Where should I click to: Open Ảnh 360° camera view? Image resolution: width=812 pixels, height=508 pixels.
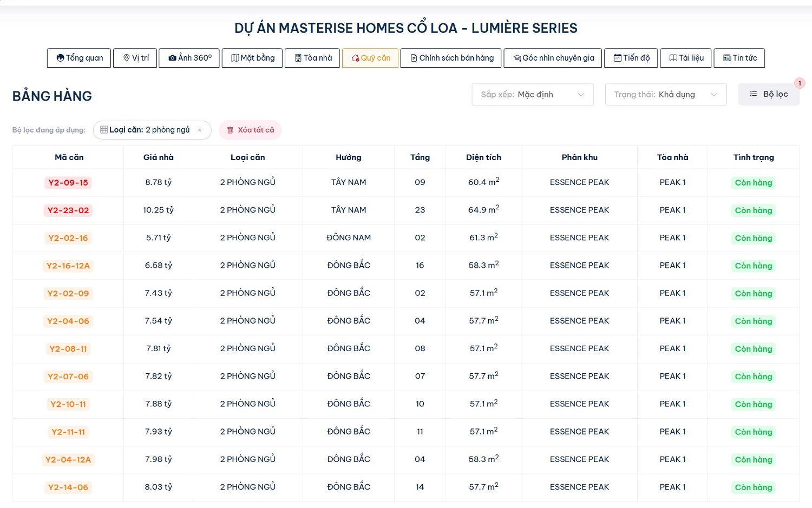tap(189, 58)
